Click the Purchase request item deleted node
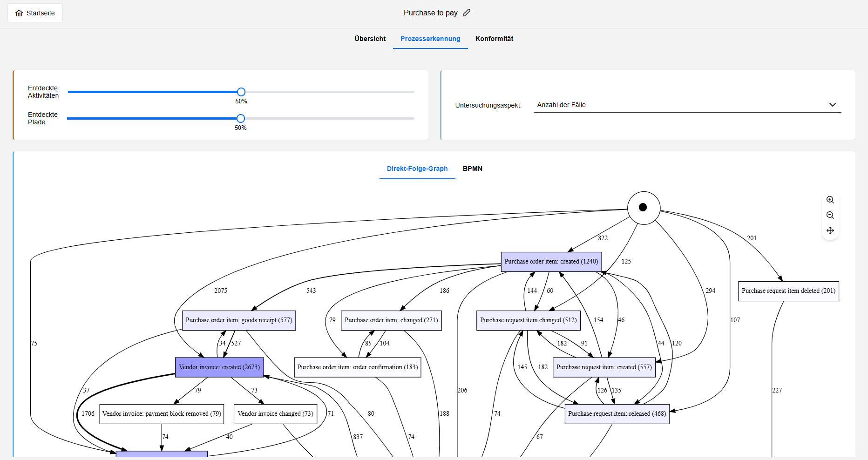This screenshot has height=460, width=868. pos(788,291)
